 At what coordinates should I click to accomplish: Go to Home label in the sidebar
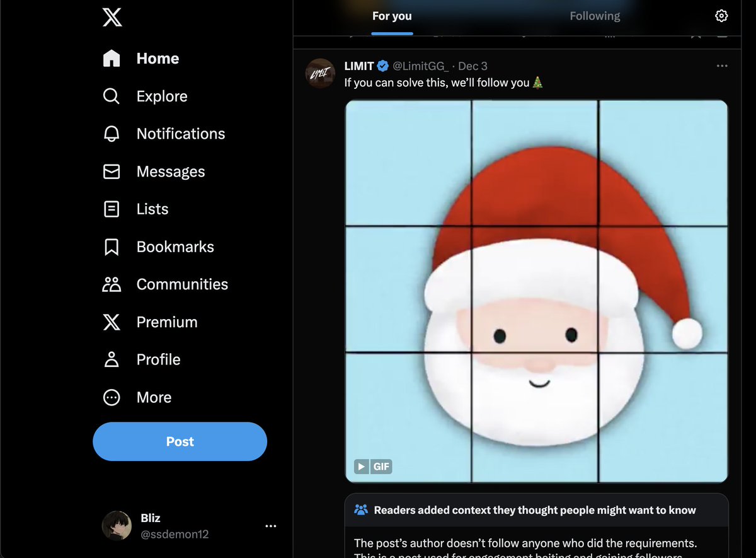[157, 58]
